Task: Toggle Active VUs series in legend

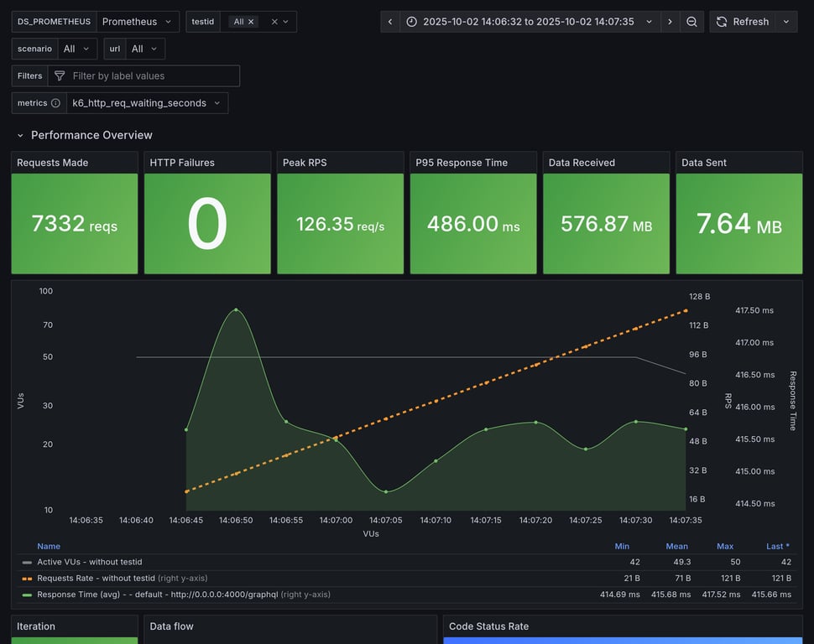Action: pos(91,562)
